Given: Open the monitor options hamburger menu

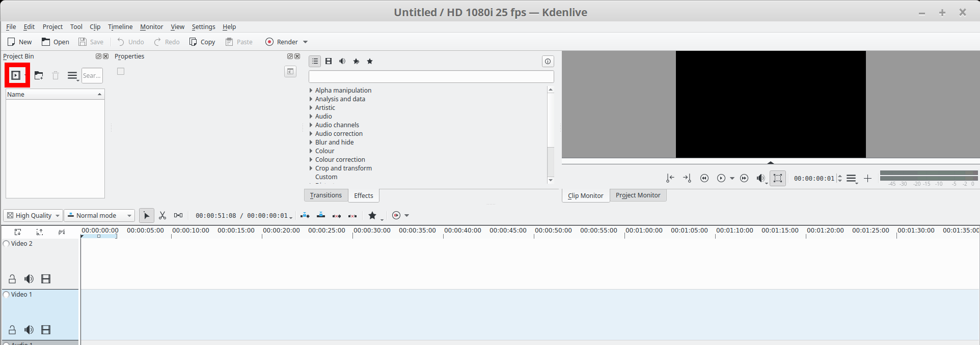Looking at the screenshot, I should (x=852, y=179).
